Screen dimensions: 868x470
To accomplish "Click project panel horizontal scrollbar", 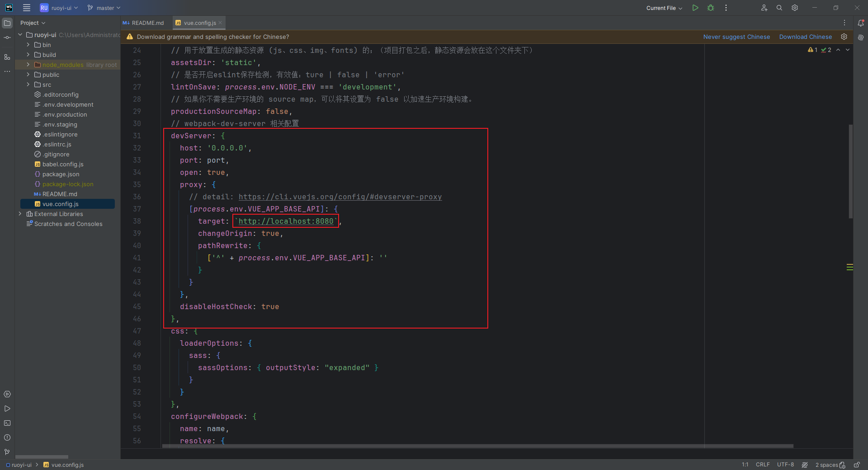I will click(42, 456).
